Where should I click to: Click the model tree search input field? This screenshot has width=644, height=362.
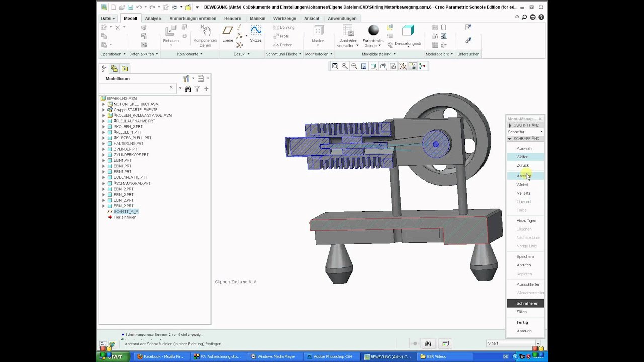click(137, 88)
